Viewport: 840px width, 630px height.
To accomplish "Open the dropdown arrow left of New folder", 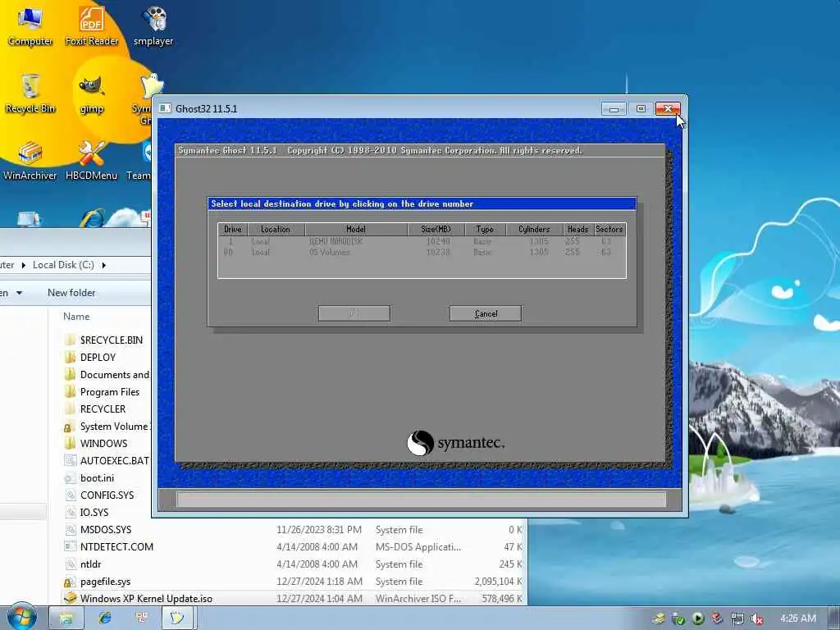I will [20, 293].
